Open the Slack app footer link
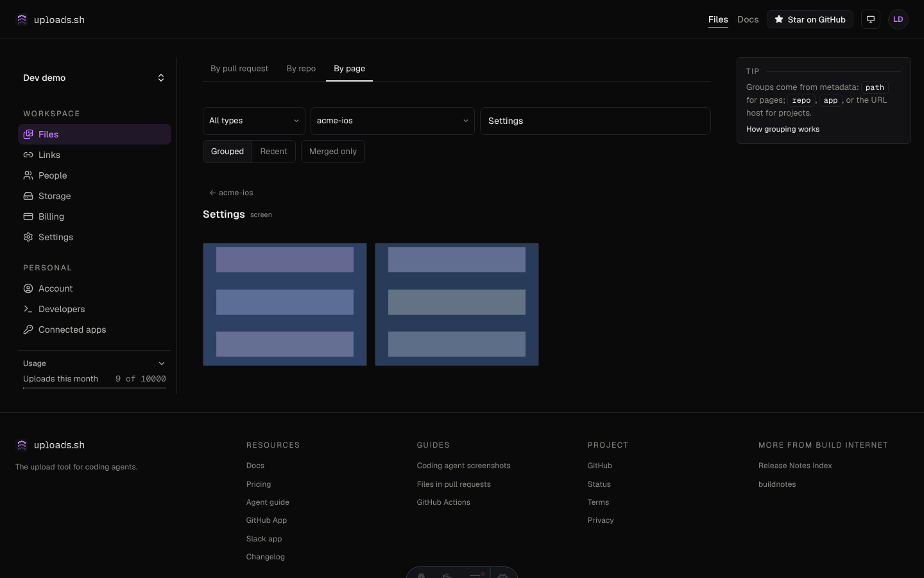Viewport: 924px width, 578px height. tap(264, 539)
